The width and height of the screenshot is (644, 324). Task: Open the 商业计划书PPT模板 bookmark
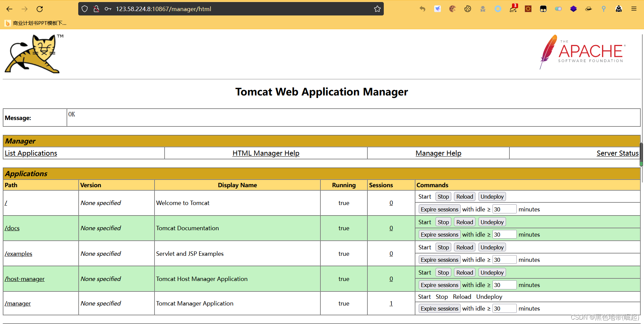point(36,23)
